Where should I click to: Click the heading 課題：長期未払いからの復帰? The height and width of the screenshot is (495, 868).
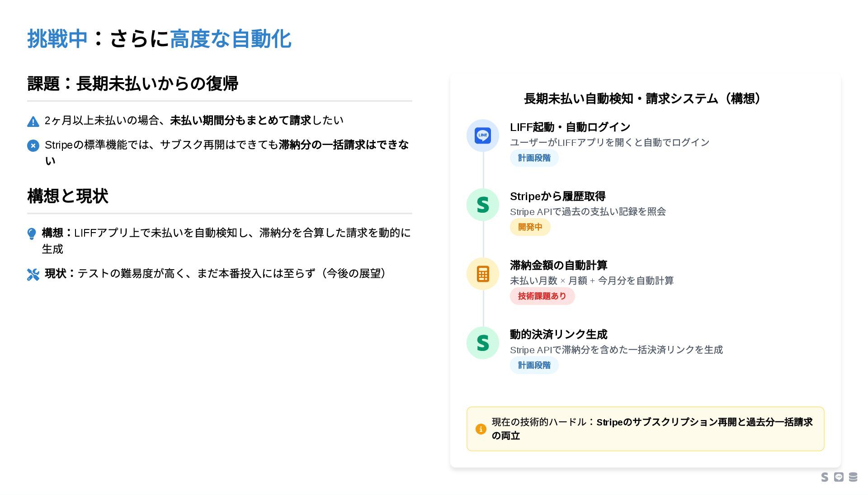132,84
